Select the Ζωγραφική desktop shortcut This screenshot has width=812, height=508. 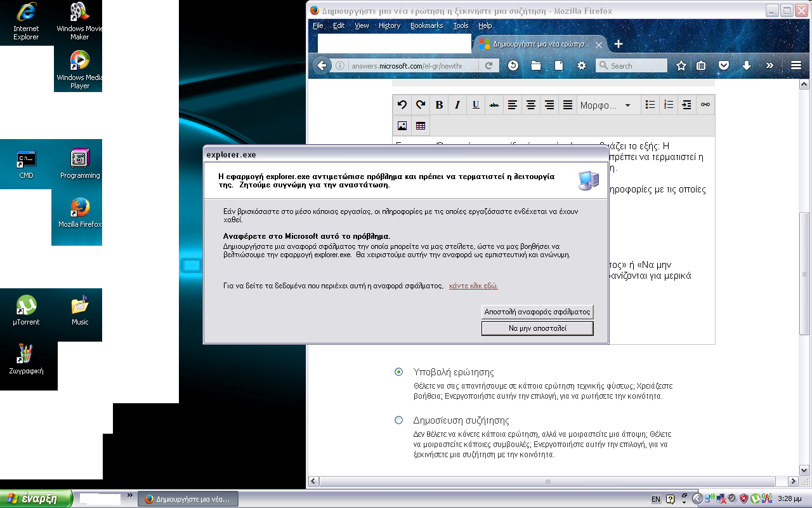(26, 359)
